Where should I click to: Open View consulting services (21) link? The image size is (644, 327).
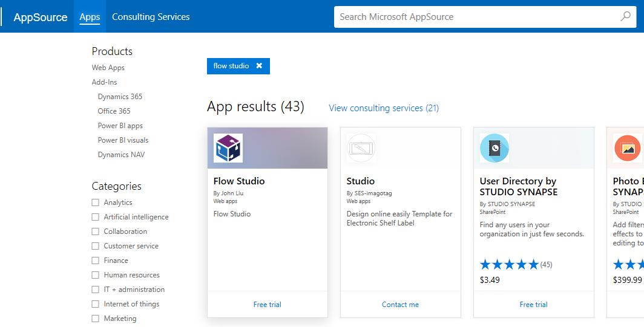pyautogui.click(x=384, y=108)
